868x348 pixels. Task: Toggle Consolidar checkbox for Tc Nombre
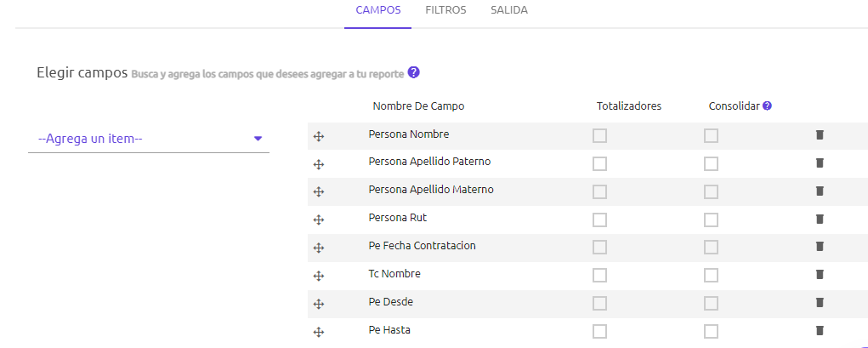(711, 276)
